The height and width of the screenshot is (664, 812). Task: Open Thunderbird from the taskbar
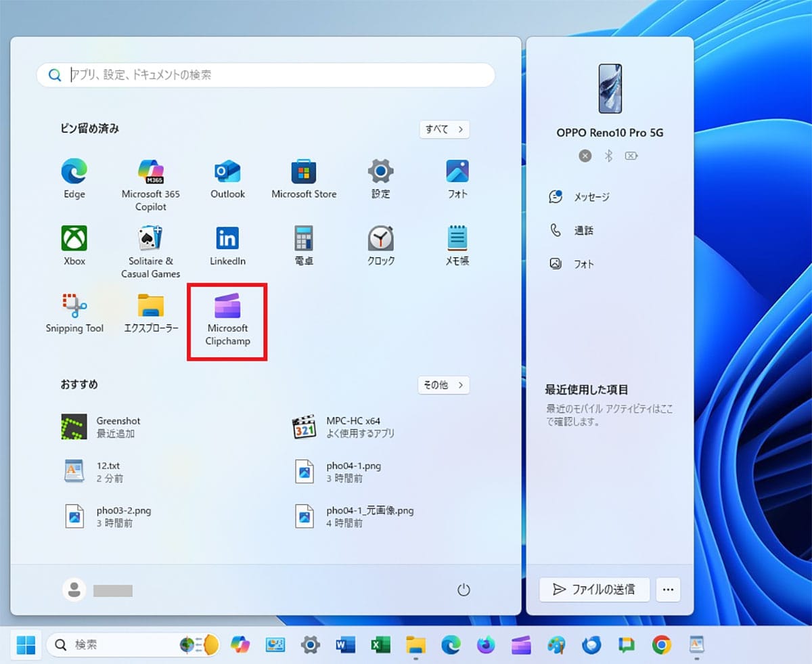pos(591,645)
